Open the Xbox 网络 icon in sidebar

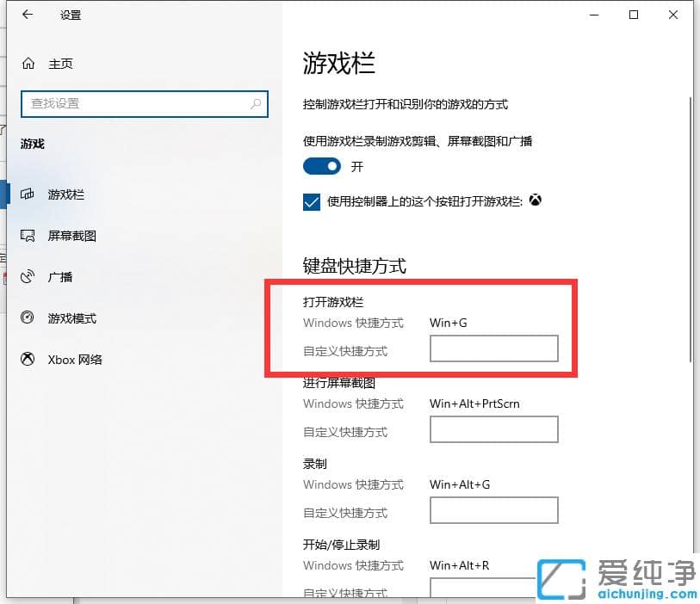tap(26, 360)
